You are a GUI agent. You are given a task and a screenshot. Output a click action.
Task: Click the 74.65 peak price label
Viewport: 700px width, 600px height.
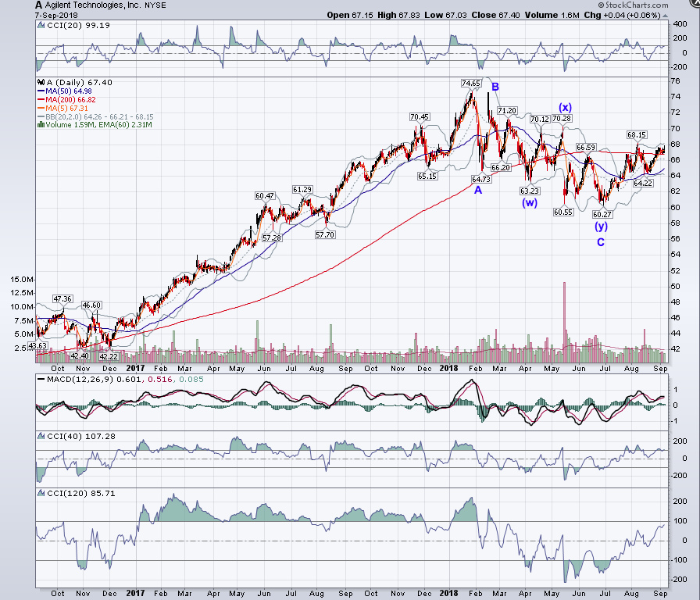tap(471, 84)
